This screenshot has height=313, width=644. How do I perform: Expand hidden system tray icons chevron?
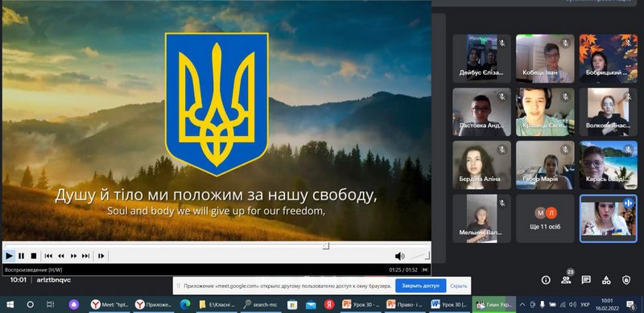tap(522, 304)
